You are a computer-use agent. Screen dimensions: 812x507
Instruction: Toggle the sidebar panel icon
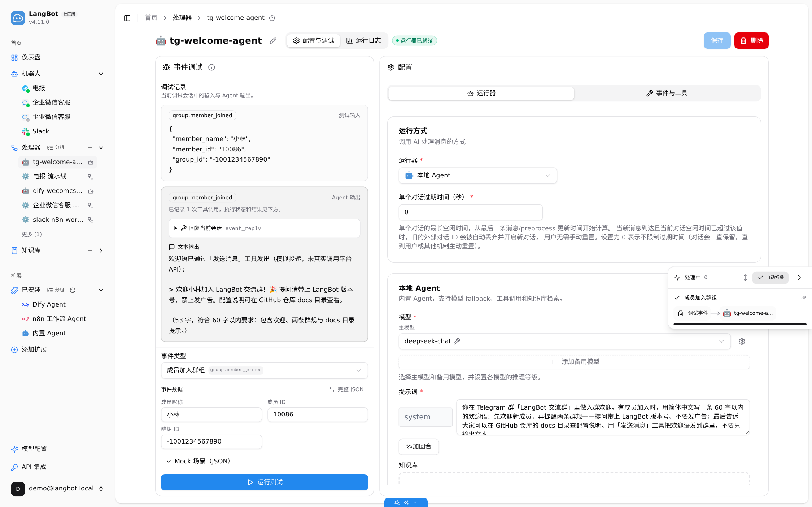[x=127, y=18]
